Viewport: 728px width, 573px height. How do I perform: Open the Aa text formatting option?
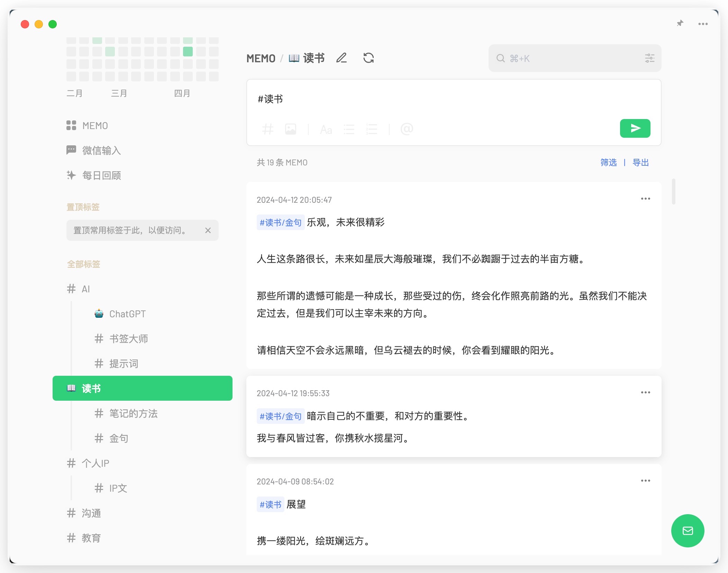(326, 129)
